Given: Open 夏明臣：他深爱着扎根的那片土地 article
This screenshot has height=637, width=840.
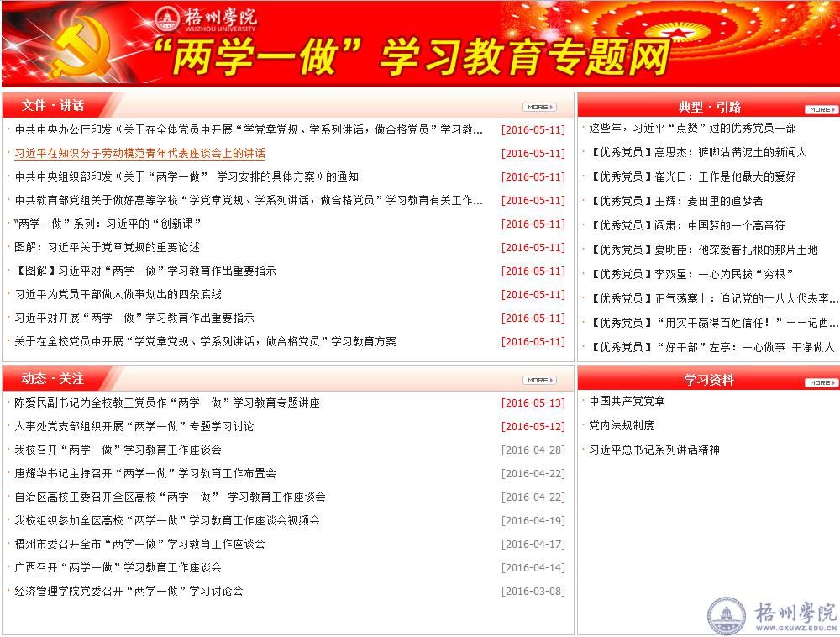Looking at the screenshot, I should pos(703,250).
